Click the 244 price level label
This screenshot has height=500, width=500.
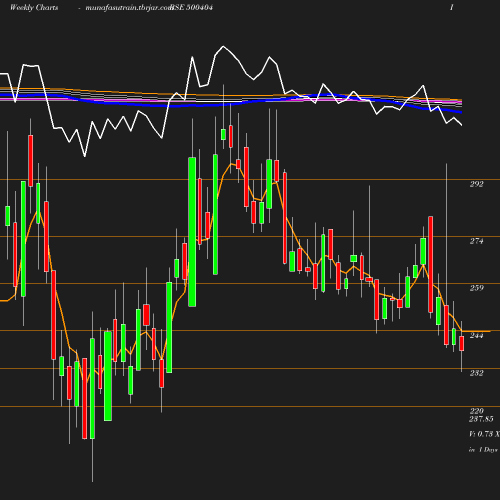pyautogui.click(x=477, y=335)
